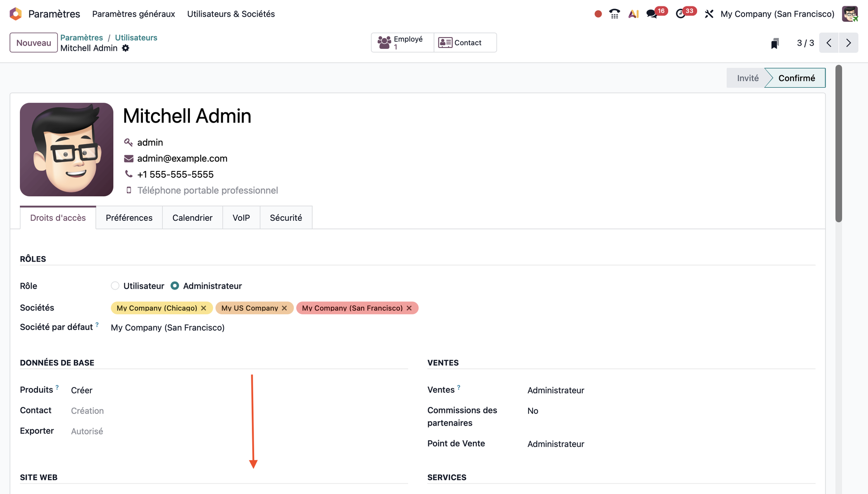This screenshot has width=868, height=494.
Task: Go to next record arrow
Action: tap(848, 43)
